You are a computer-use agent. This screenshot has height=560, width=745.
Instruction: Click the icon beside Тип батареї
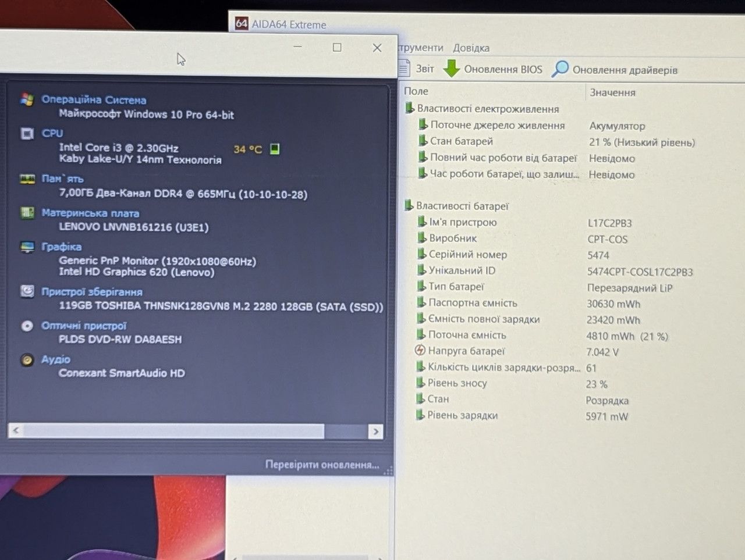pyautogui.click(x=421, y=286)
